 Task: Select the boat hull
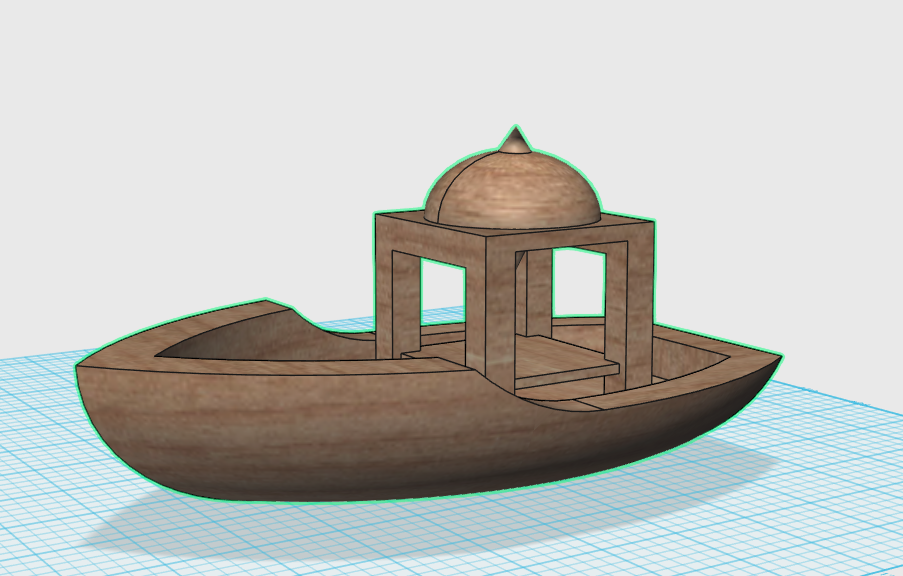250,420
